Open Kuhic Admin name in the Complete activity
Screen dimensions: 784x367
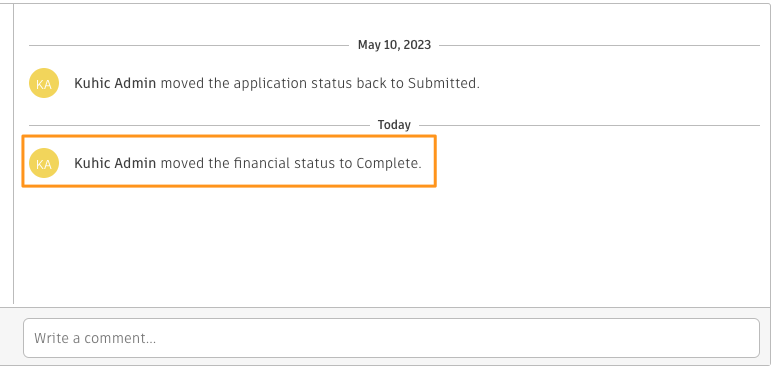coord(115,163)
